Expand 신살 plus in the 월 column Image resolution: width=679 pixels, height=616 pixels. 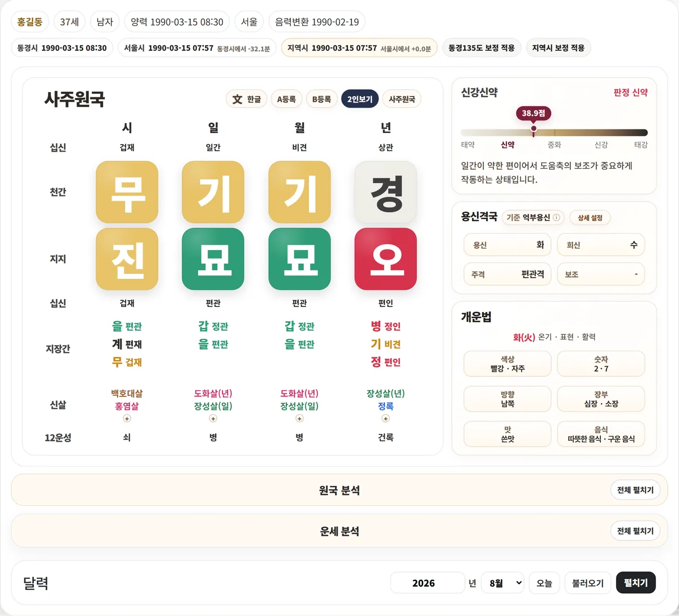[299, 419]
